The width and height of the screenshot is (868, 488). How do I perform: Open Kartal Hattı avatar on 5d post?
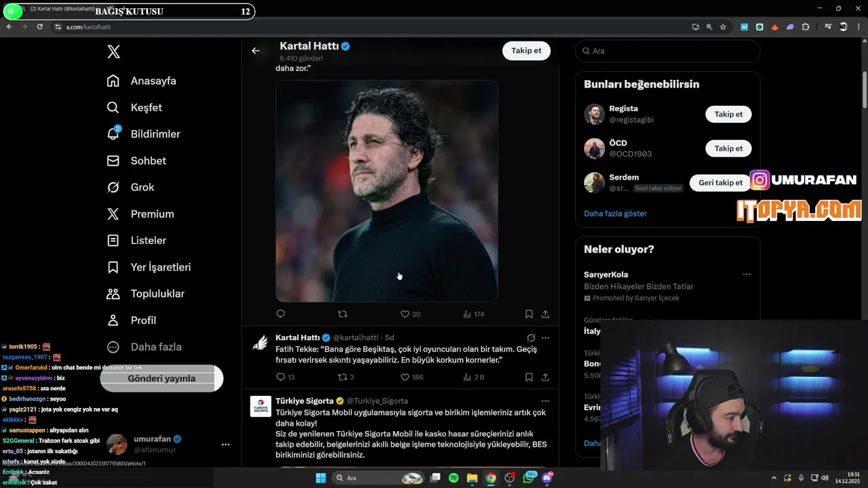click(260, 343)
